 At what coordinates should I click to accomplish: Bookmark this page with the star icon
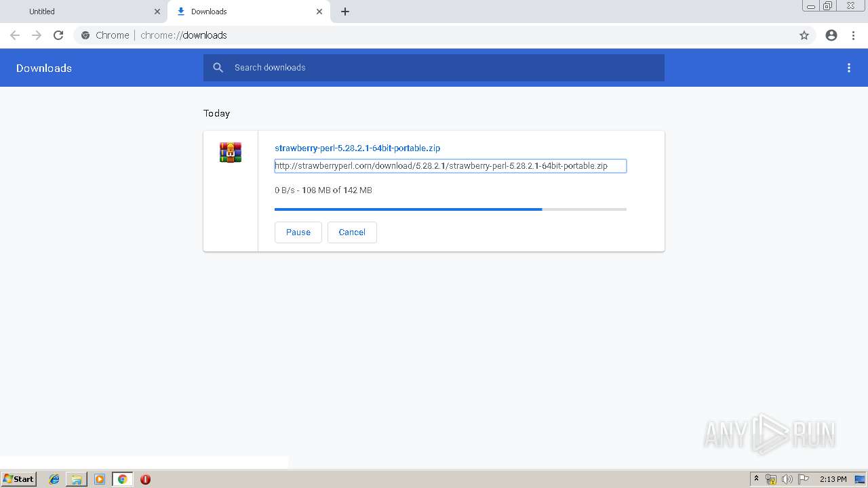pos(804,35)
